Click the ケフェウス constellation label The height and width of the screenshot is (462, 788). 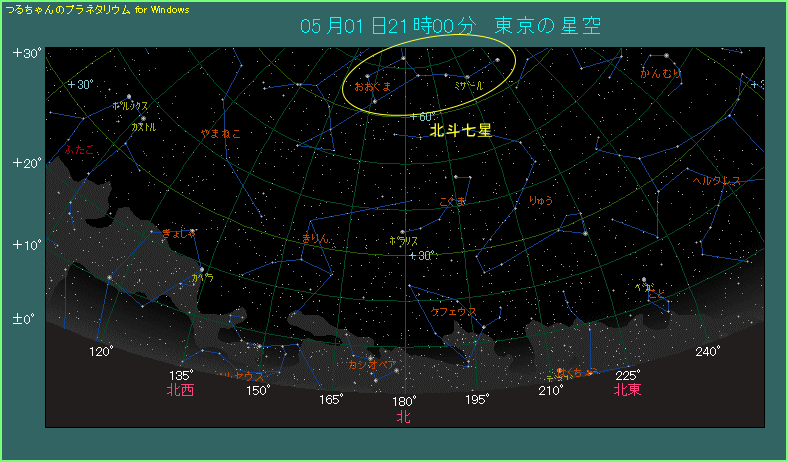[x=454, y=312]
